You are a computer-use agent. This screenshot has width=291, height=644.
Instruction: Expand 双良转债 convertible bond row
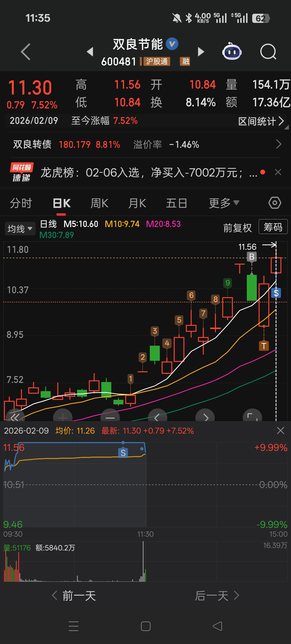click(145, 145)
